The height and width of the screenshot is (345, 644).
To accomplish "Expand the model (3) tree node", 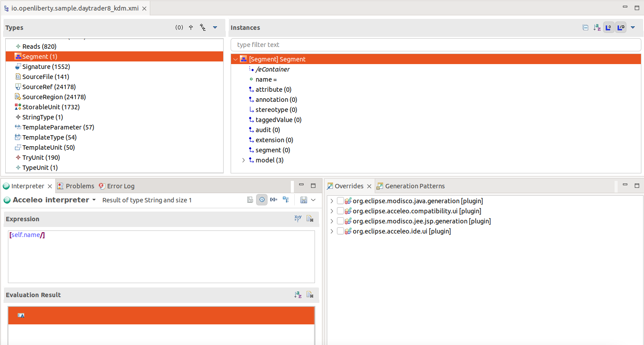I will 243,160.
